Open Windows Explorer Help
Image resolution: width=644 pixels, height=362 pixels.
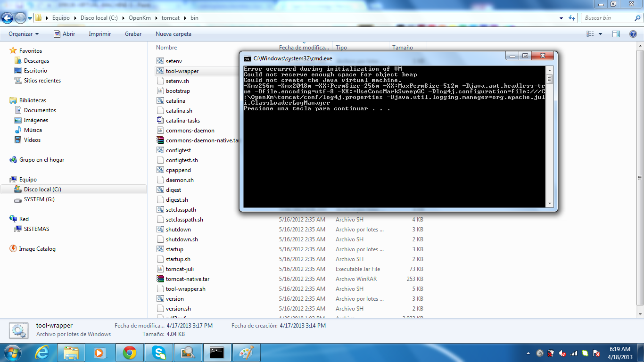click(x=632, y=33)
